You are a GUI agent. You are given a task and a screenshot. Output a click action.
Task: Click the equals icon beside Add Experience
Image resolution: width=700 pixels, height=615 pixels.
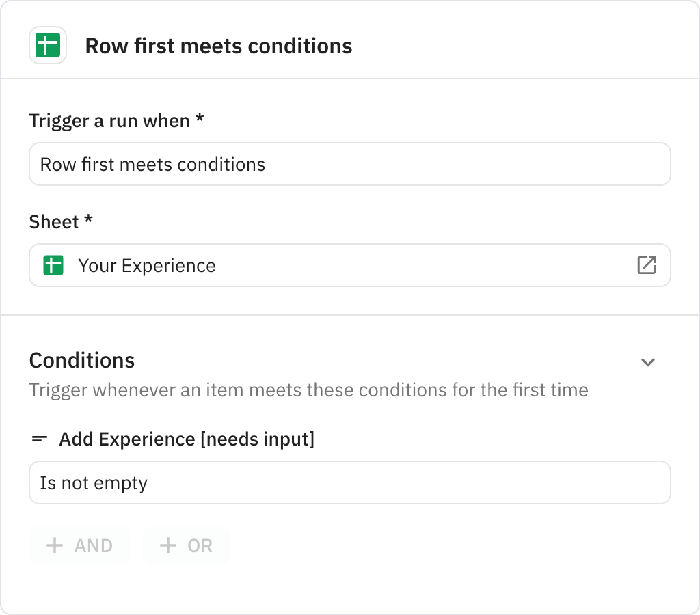40,439
